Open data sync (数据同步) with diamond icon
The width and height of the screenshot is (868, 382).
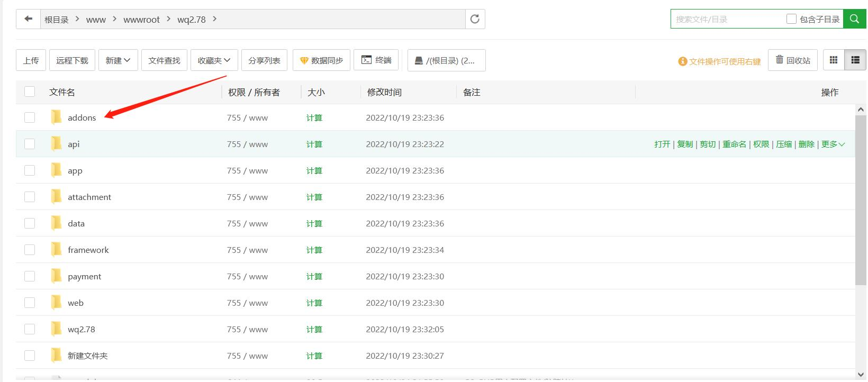click(x=321, y=60)
